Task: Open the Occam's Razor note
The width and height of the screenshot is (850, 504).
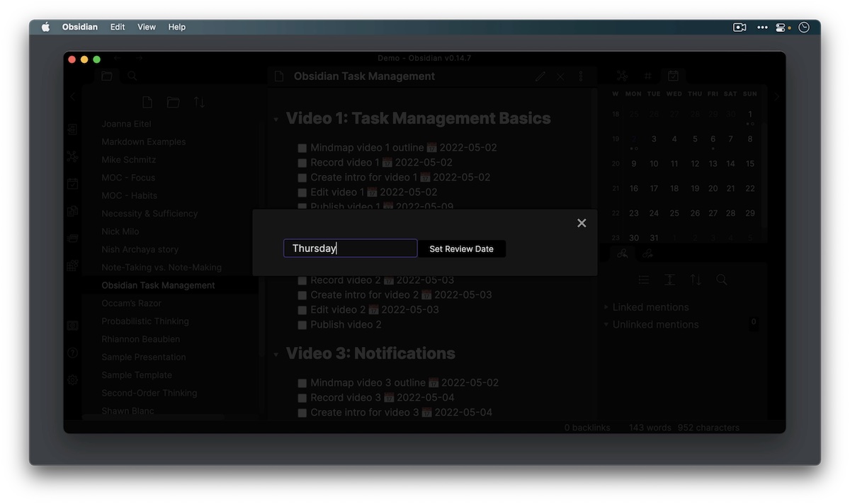Action: [x=132, y=303]
